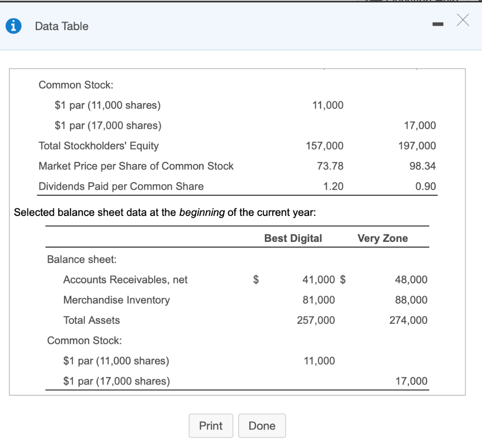Image resolution: width=482 pixels, height=448 pixels.
Task: Click the Done button
Action: 262,425
